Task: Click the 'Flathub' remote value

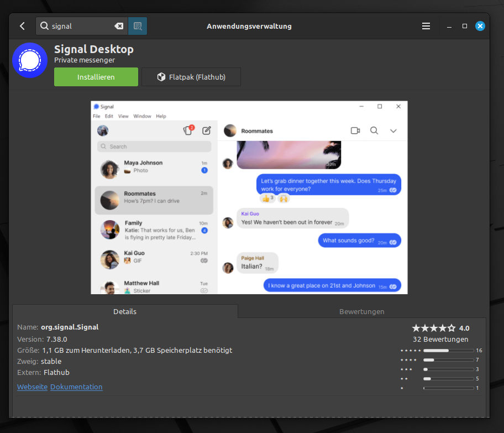Action: point(56,373)
